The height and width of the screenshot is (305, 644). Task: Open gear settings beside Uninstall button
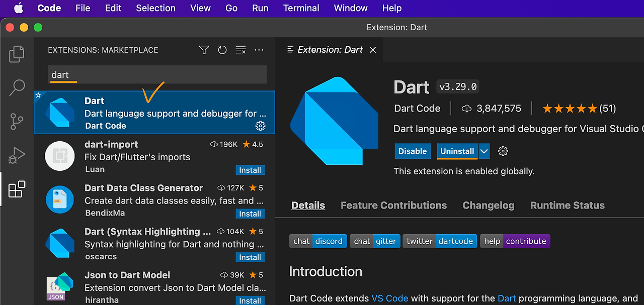tap(503, 151)
